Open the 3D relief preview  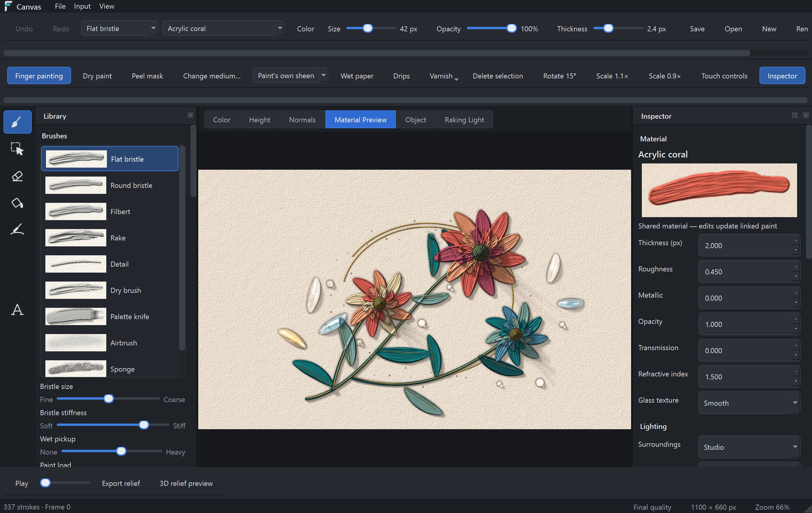pyautogui.click(x=186, y=483)
